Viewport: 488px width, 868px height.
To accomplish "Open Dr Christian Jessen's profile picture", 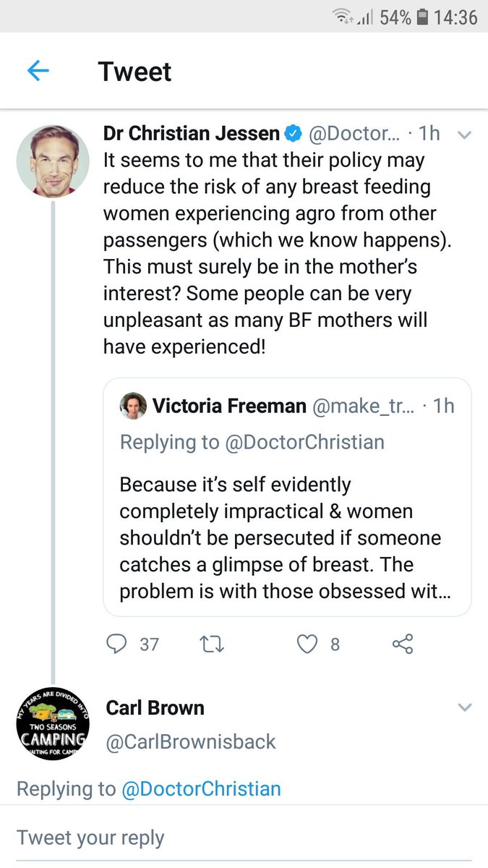I will tap(53, 160).
